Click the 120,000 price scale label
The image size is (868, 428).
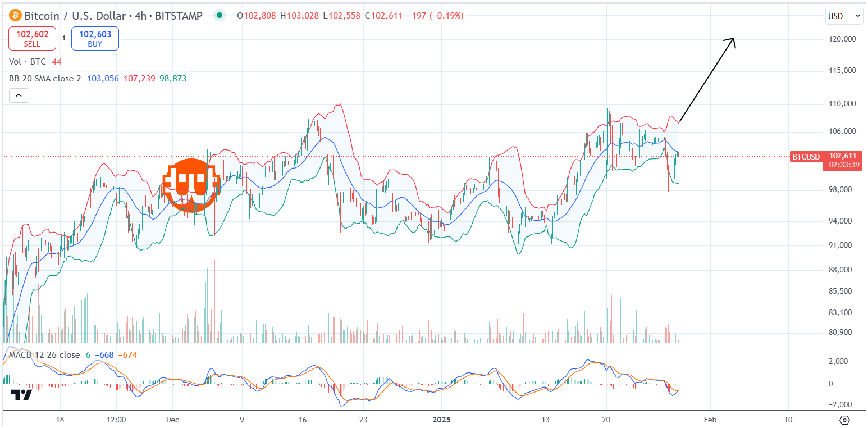pyautogui.click(x=841, y=39)
